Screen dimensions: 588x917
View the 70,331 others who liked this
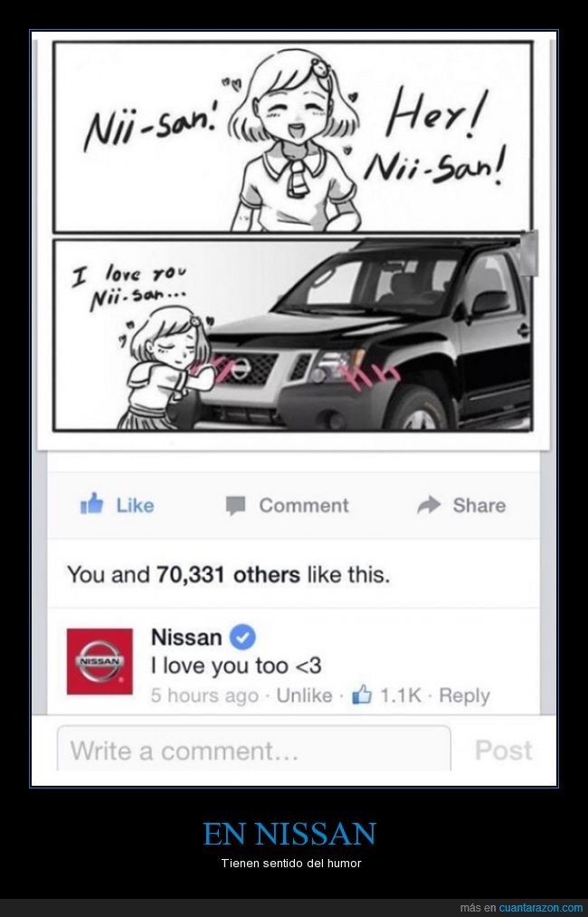227,574
